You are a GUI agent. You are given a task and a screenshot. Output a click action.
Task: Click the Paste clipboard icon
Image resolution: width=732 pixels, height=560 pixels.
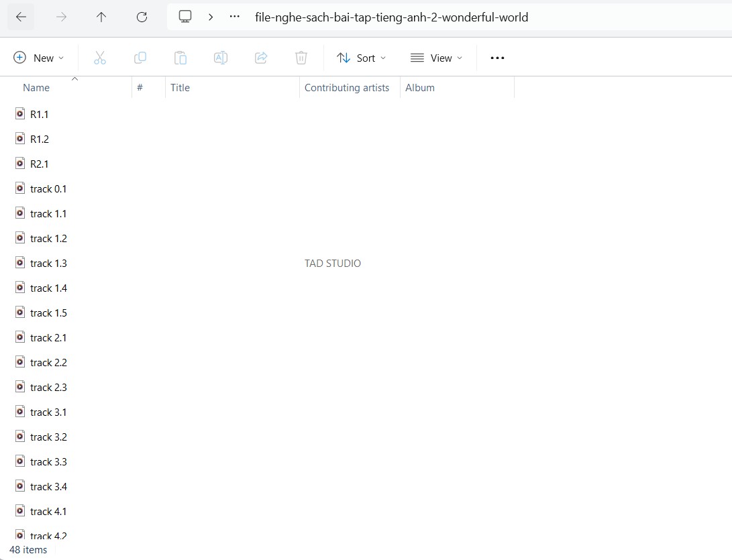180,58
